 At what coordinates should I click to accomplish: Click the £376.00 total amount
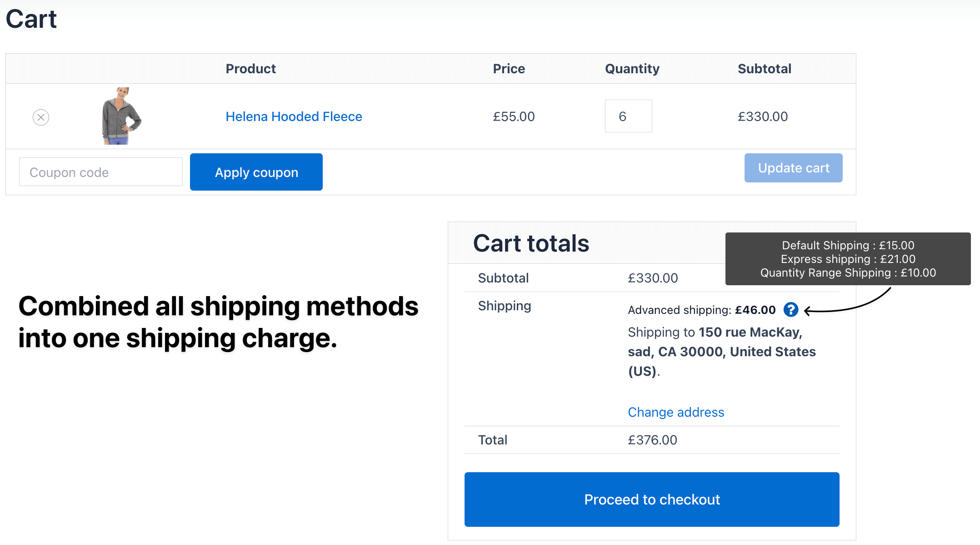click(x=652, y=440)
